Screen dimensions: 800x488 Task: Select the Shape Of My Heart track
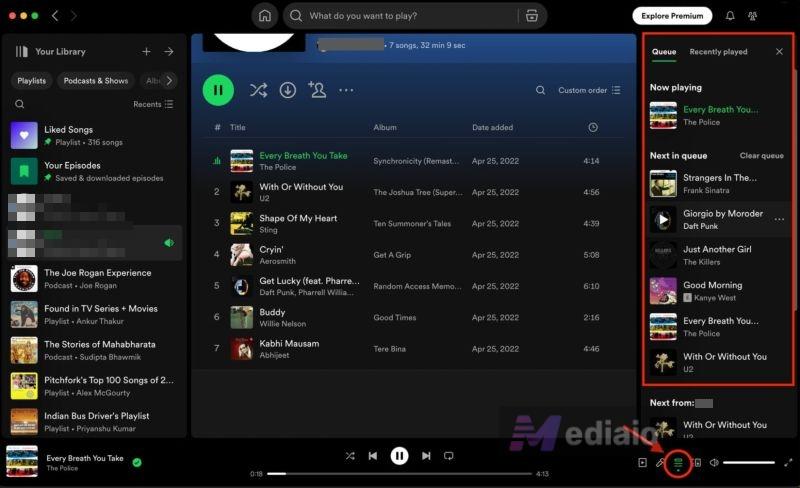413,224
